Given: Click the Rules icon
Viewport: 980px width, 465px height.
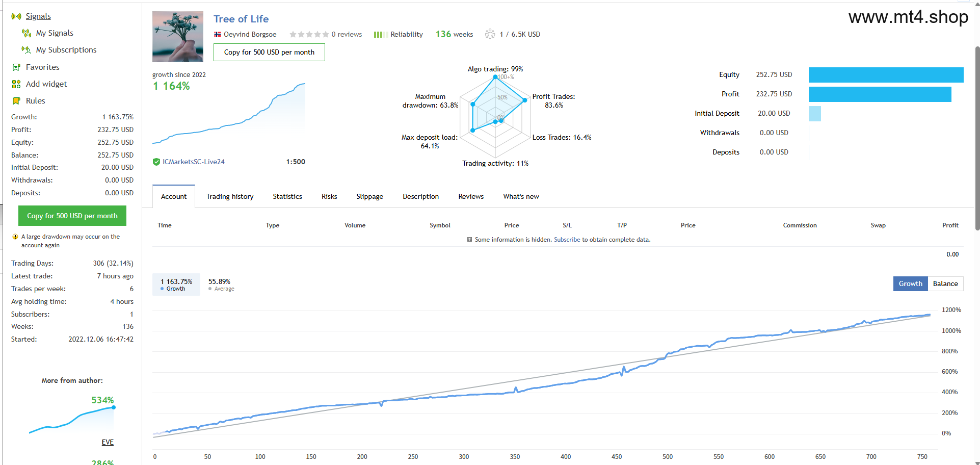Looking at the screenshot, I should (x=16, y=101).
